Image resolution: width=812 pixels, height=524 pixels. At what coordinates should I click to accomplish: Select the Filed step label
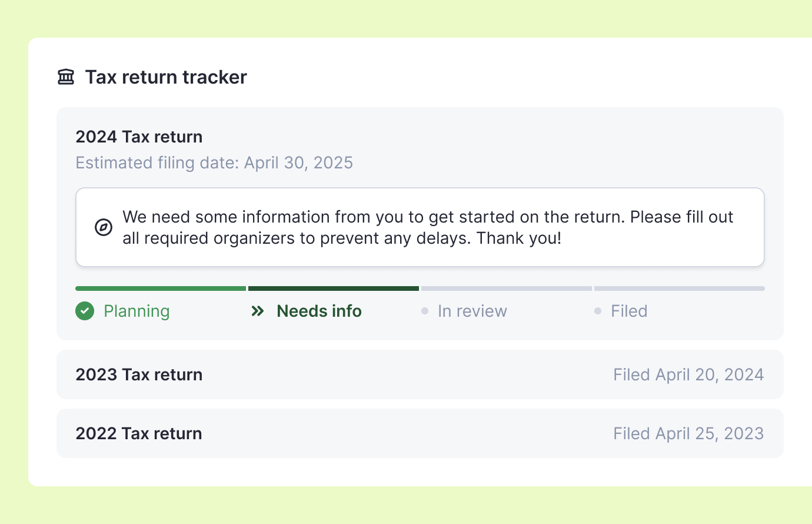[x=629, y=311]
